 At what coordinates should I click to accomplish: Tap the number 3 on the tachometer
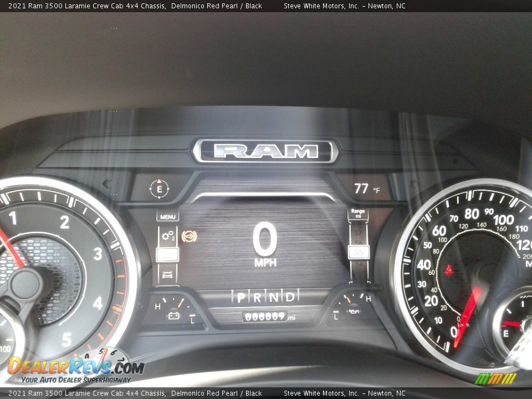(x=98, y=254)
